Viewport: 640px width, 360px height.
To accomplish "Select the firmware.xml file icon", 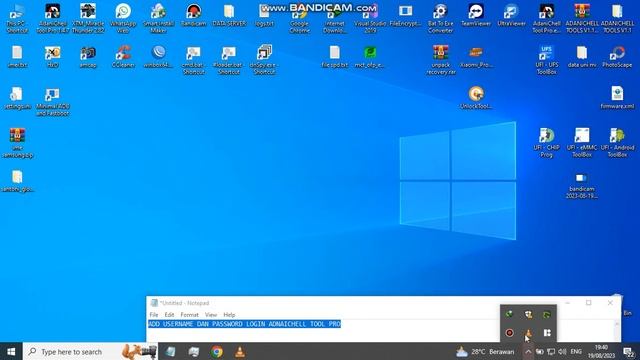I will click(x=617, y=98).
